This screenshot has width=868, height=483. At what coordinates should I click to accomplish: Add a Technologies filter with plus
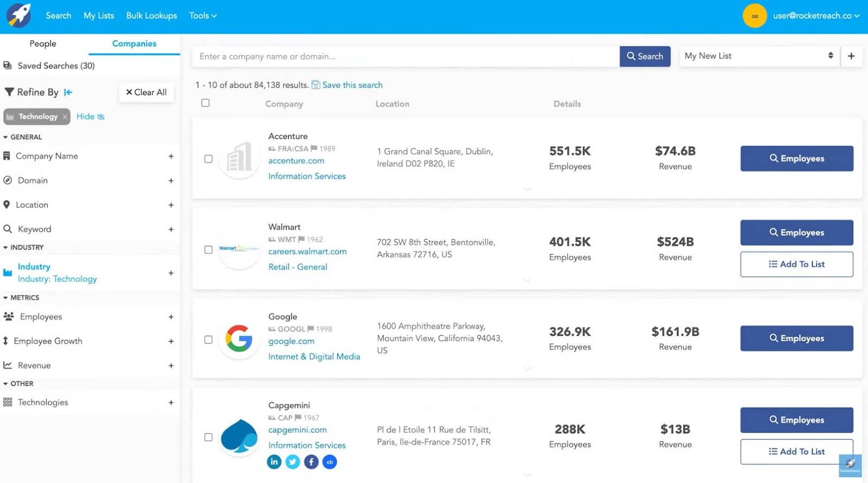coord(171,403)
